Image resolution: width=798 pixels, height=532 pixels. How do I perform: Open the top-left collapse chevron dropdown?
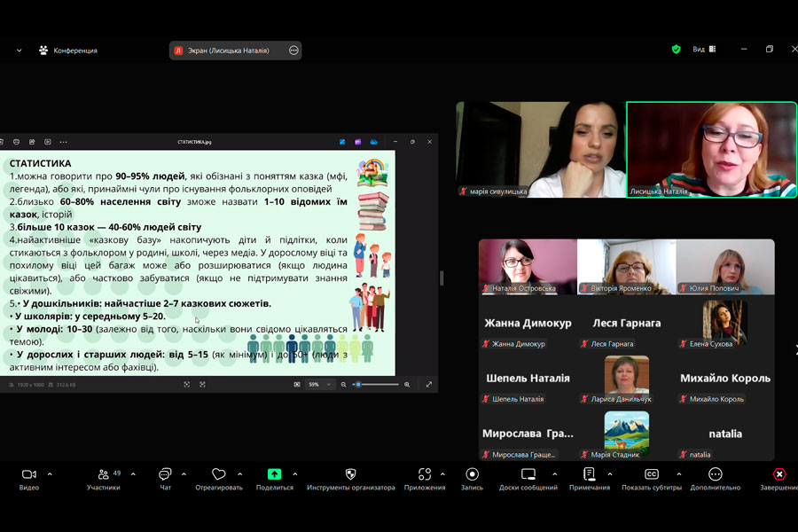(20, 51)
